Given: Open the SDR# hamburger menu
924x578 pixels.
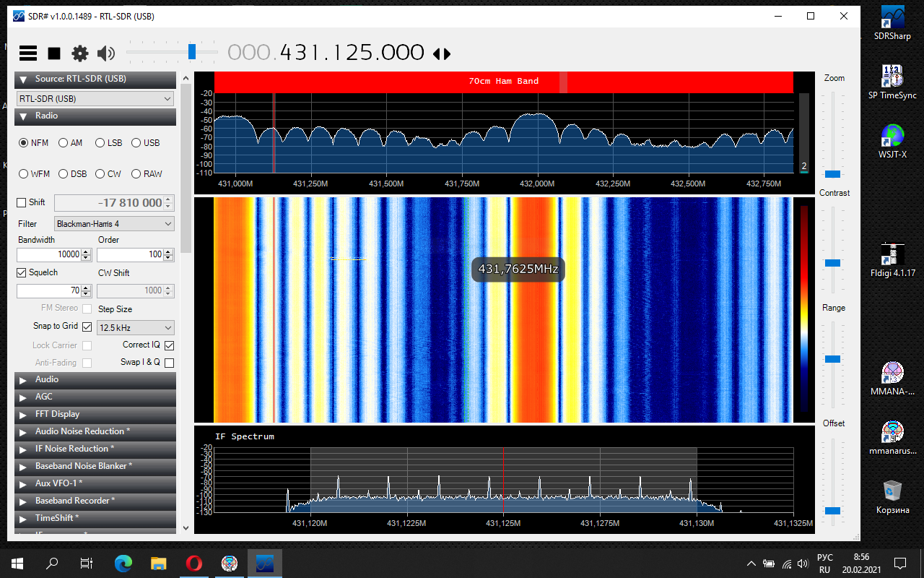Looking at the screenshot, I should click(28, 53).
